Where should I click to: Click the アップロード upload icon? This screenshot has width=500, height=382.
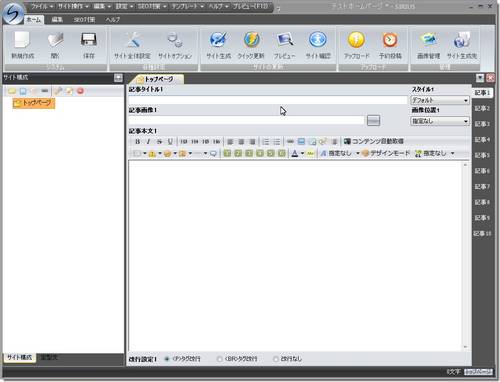[x=356, y=40]
